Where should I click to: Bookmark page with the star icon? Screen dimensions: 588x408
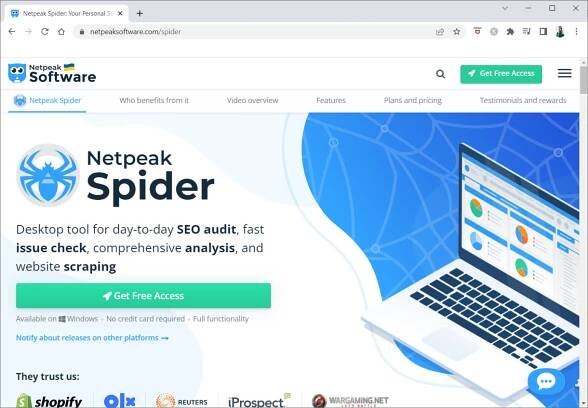456,32
